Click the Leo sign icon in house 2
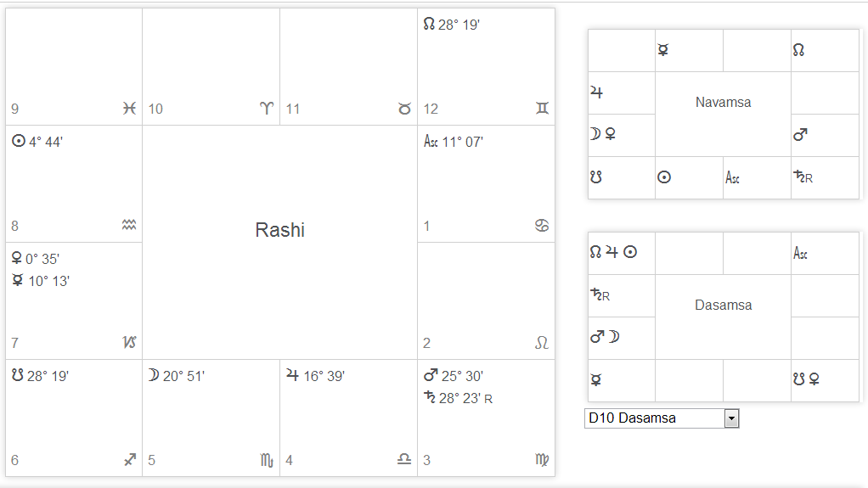The image size is (868, 488). pyautogui.click(x=542, y=343)
